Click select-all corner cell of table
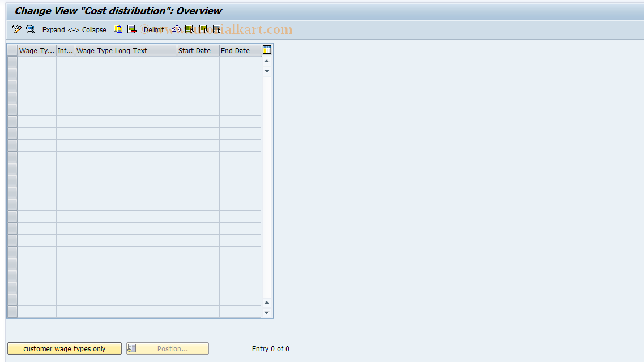644x362 pixels. [x=12, y=50]
